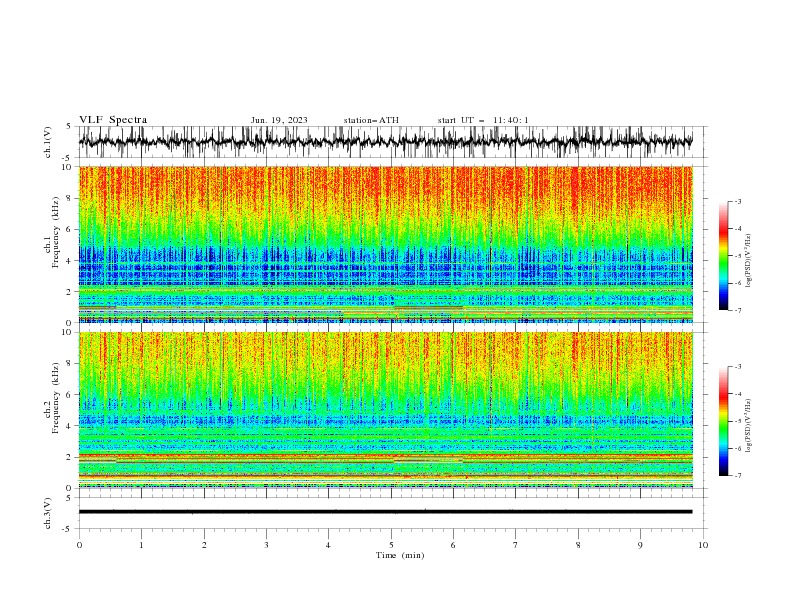Click the "10" label on the time axis

(x=703, y=545)
